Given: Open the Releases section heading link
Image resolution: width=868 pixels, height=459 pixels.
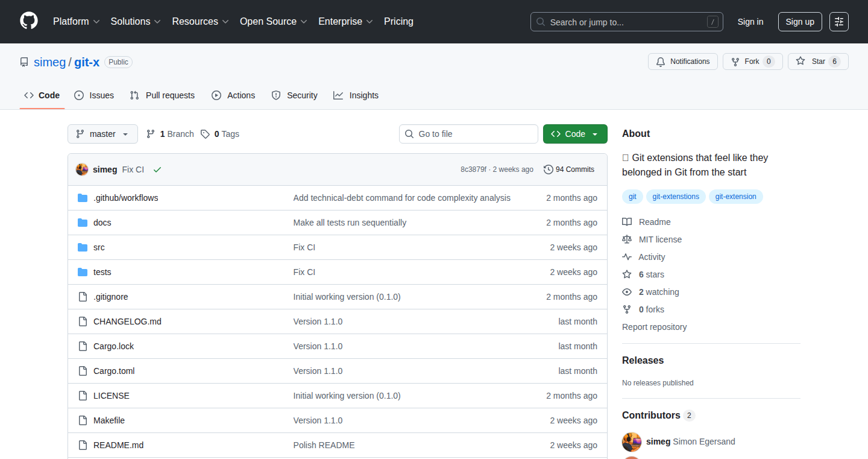Looking at the screenshot, I should pos(643,360).
